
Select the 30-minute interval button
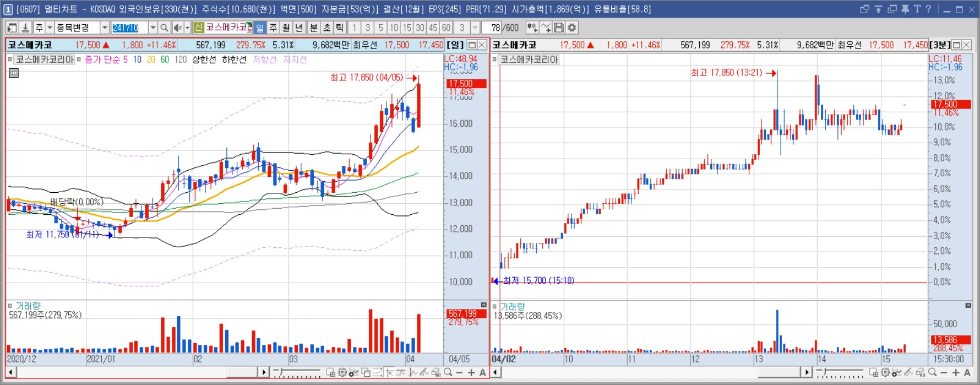(x=420, y=28)
